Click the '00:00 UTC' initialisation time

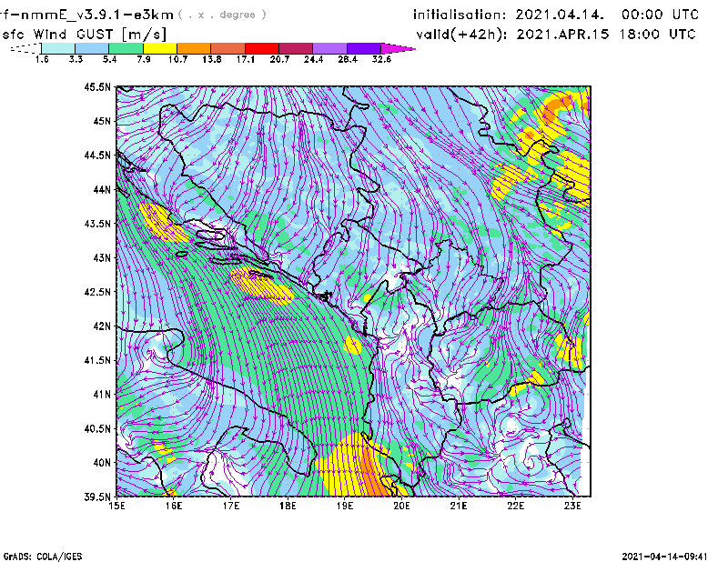pyautogui.click(x=661, y=15)
